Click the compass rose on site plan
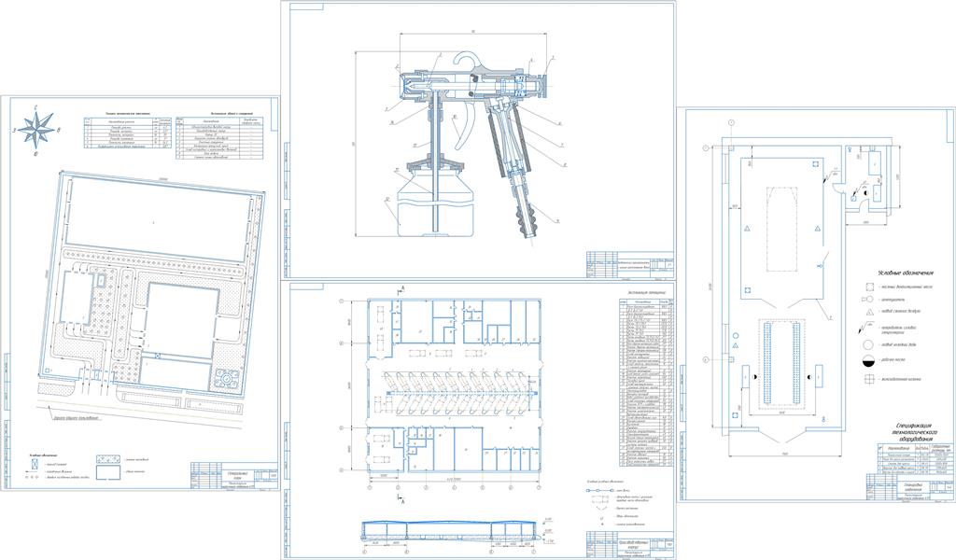The image size is (956, 560). (x=36, y=130)
